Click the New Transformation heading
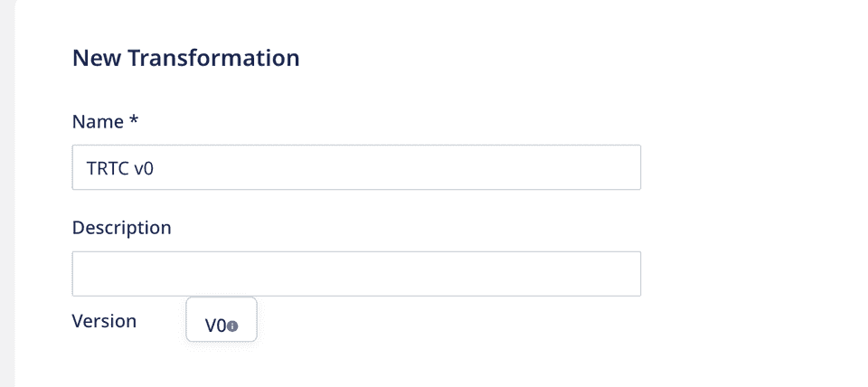This screenshot has width=868, height=387. [186, 58]
